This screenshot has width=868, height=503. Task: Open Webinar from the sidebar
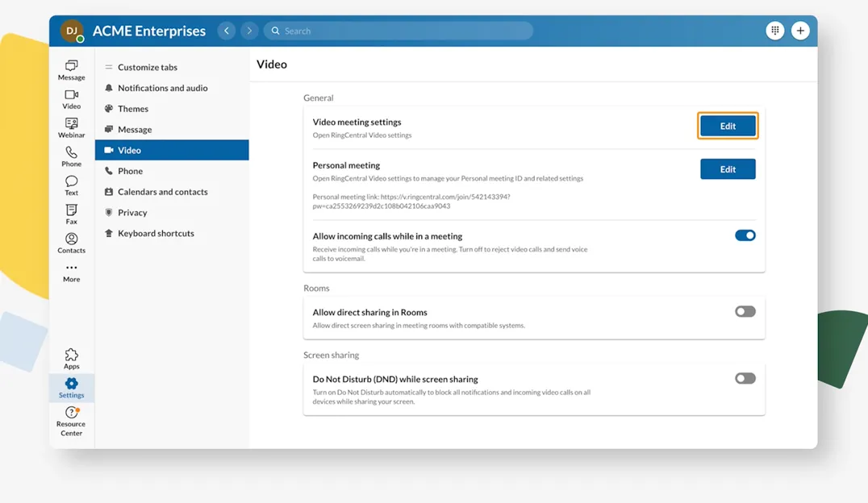71,127
